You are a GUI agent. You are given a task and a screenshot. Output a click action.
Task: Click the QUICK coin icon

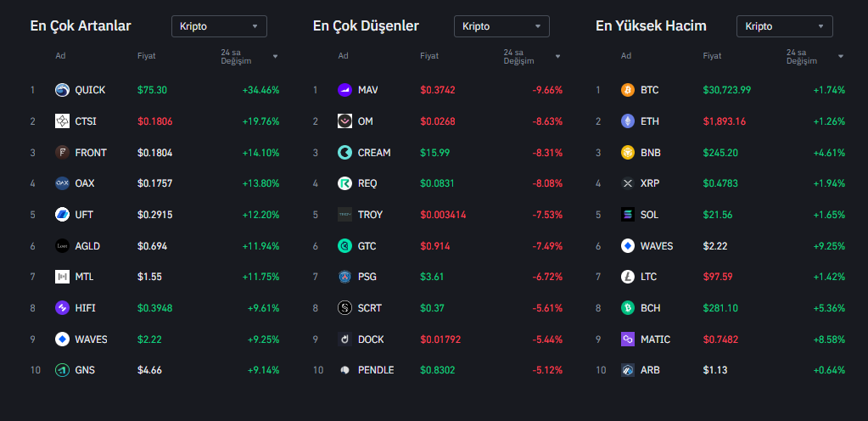pyautogui.click(x=62, y=90)
